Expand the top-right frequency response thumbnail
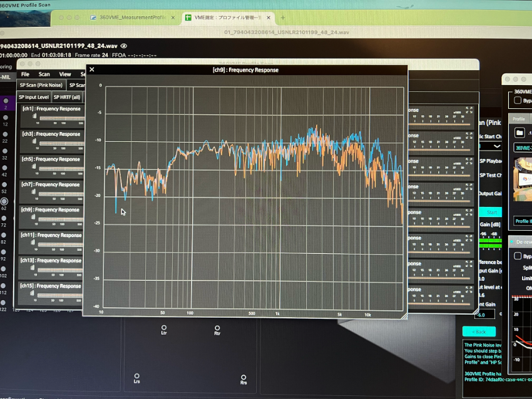 coord(468,109)
